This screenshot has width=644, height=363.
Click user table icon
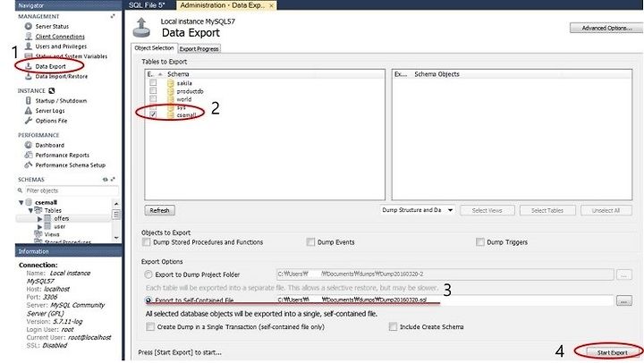pos(47,226)
